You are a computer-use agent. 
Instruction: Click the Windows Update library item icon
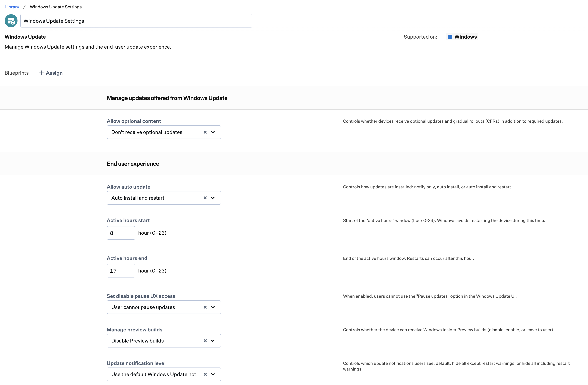[11, 21]
